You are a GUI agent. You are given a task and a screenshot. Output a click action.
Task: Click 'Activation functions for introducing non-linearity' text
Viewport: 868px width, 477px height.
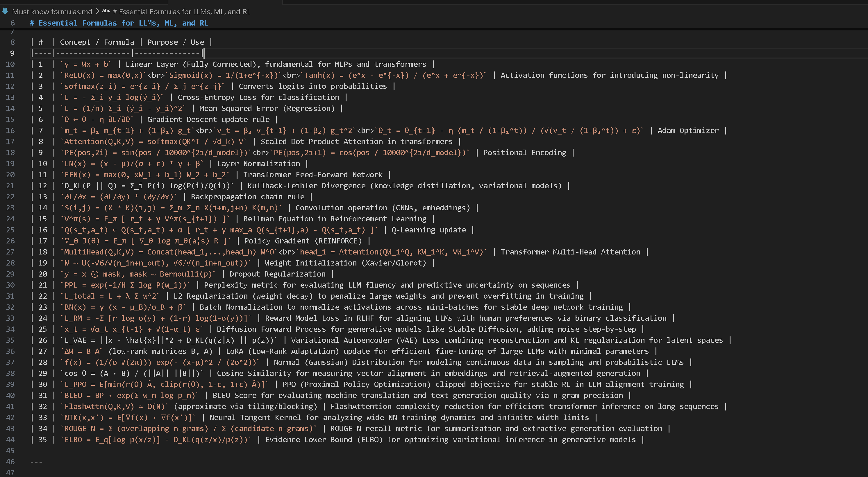[x=610, y=76]
